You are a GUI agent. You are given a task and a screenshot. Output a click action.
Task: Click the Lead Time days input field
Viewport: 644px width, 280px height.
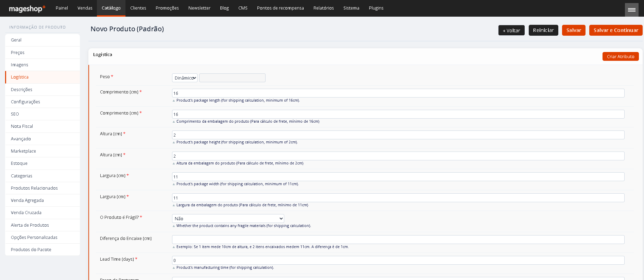point(398,260)
